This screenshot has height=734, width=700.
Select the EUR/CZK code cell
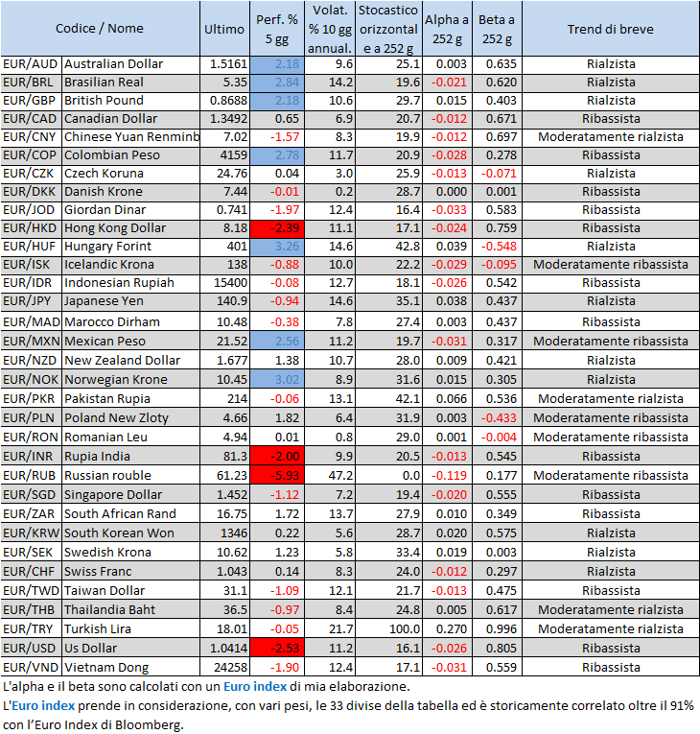[32, 174]
